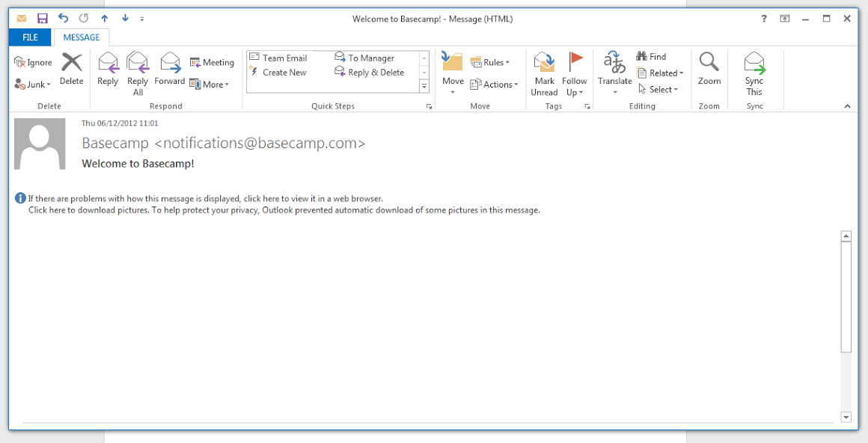The height and width of the screenshot is (443, 868).
Task: Go to next item with down arrow
Action: (125, 18)
